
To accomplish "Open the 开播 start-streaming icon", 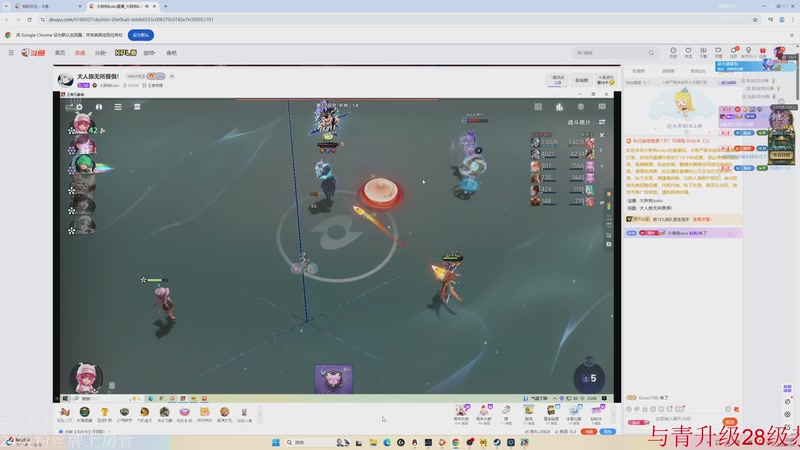I will 718,52.
